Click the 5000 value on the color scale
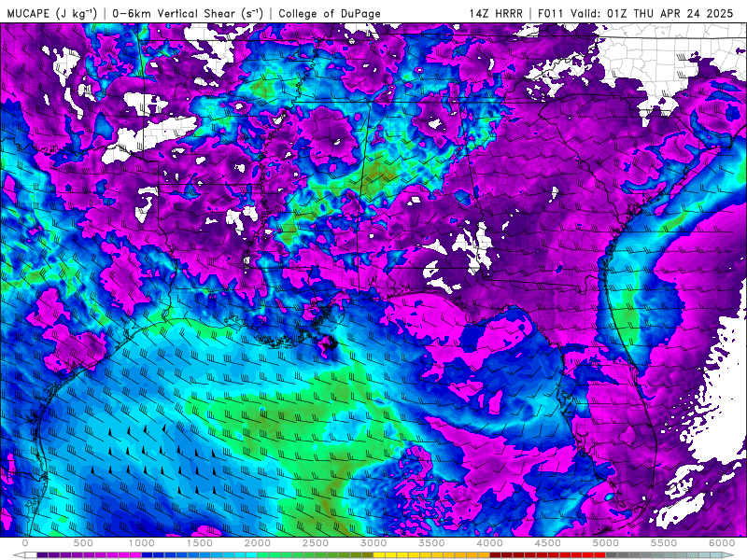The height and width of the screenshot is (560, 747). pos(606,543)
